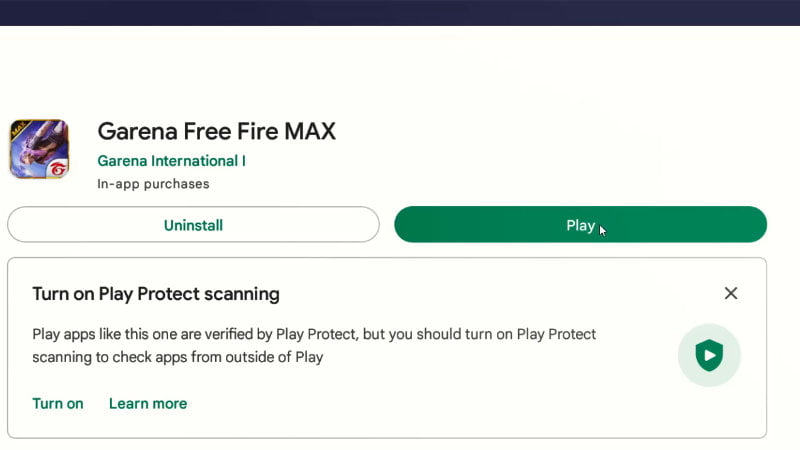Open the Garena International I developer link

(171, 160)
